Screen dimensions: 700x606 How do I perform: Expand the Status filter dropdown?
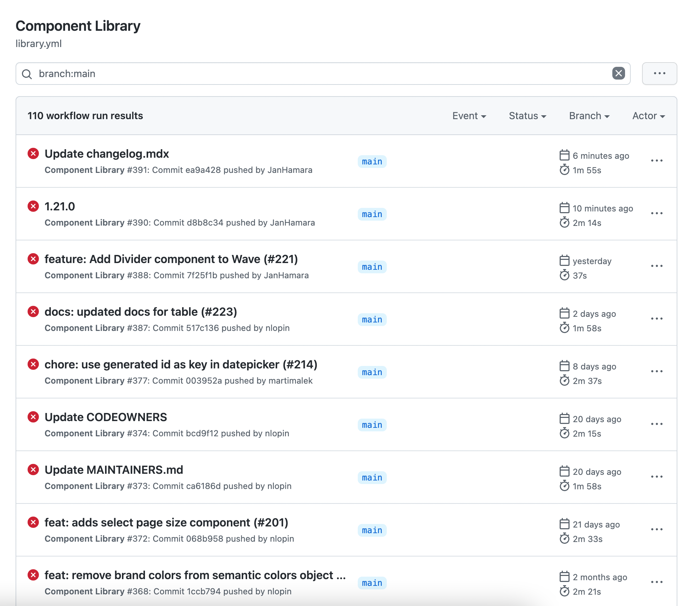point(527,116)
